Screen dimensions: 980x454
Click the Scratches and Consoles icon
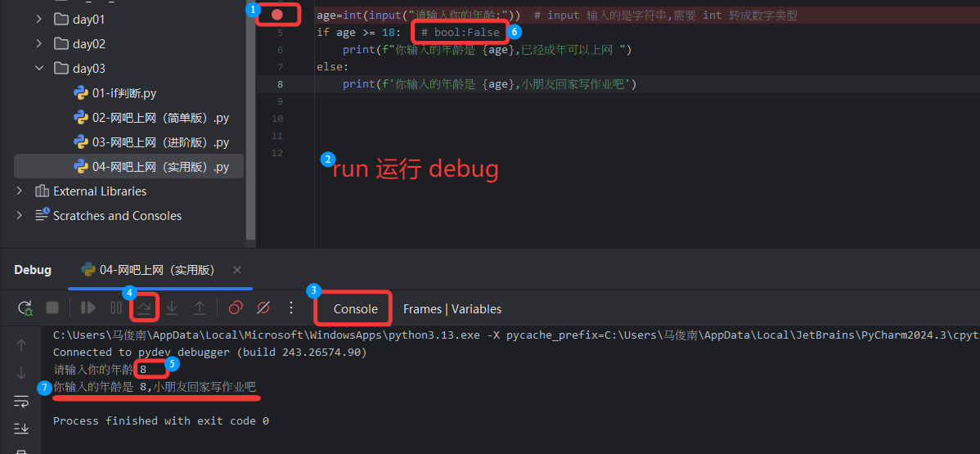42,216
